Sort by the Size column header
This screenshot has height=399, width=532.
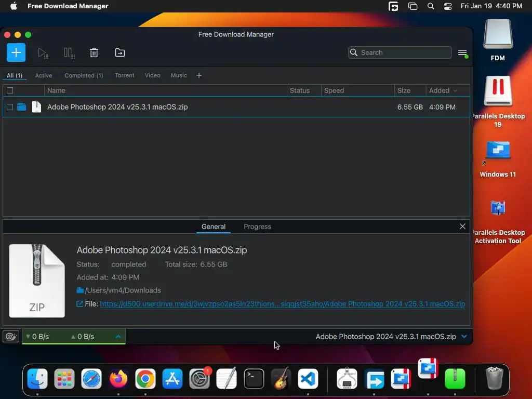pos(410,90)
